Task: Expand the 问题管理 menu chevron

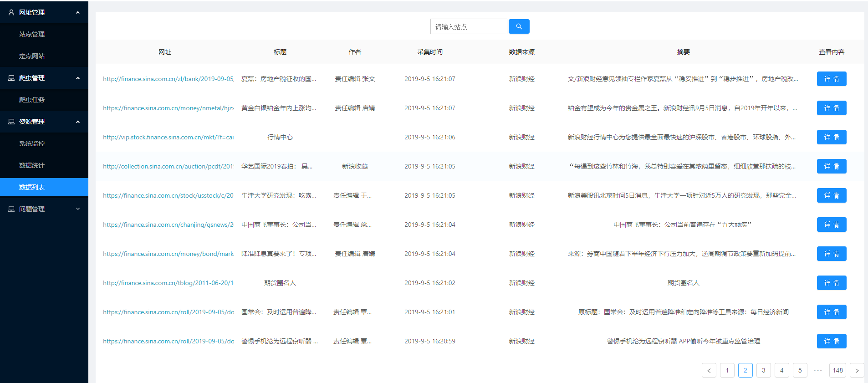Action: click(78, 209)
